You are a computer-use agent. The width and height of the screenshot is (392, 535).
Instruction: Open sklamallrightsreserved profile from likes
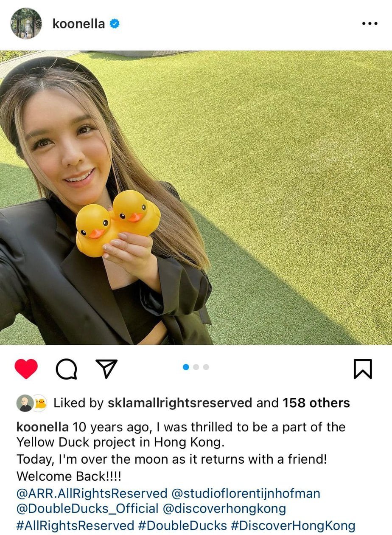tap(179, 403)
